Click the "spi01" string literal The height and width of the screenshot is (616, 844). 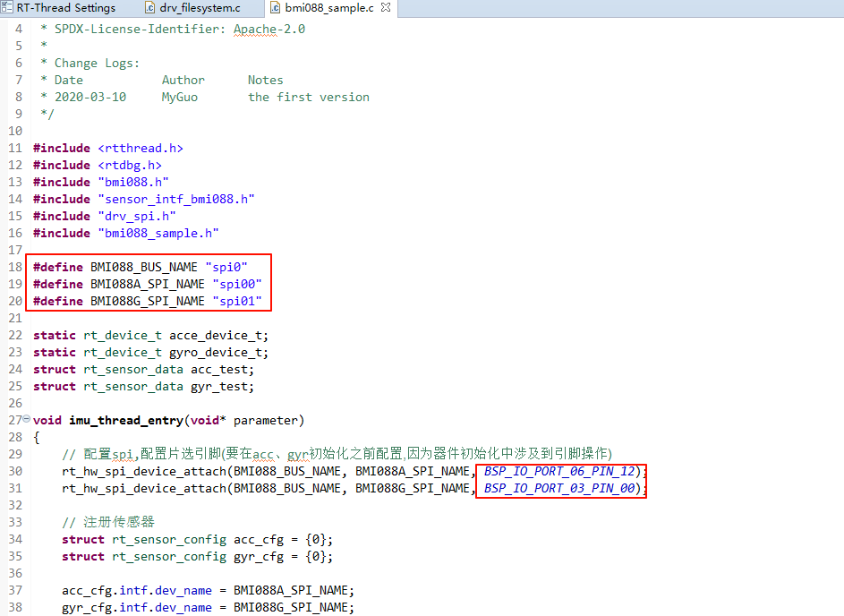[237, 301]
